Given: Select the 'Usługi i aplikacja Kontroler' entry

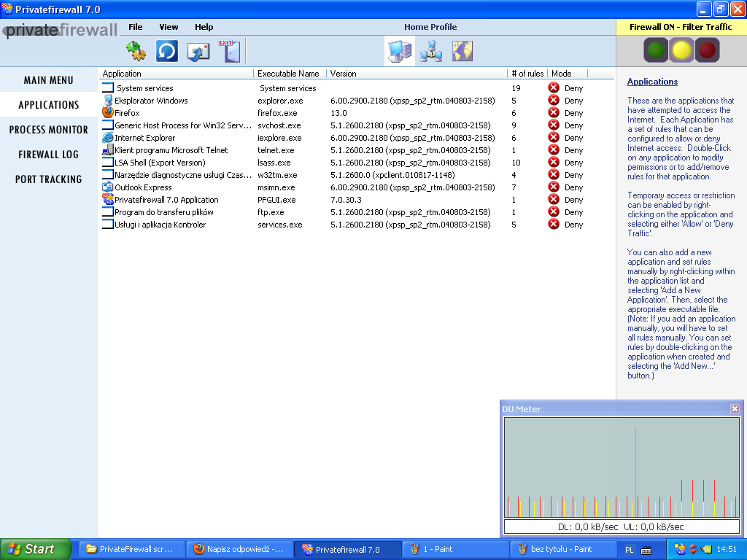Looking at the screenshot, I should (x=160, y=225).
